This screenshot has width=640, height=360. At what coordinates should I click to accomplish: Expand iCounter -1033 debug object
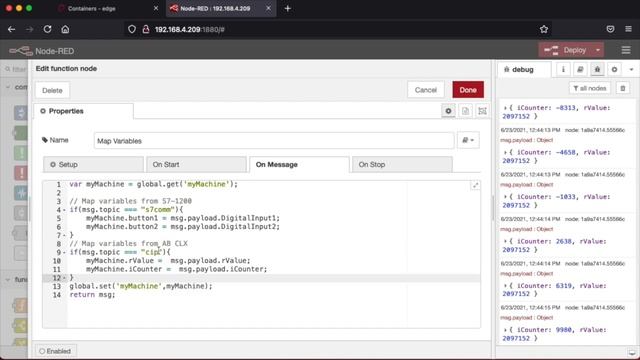tap(505, 197)
